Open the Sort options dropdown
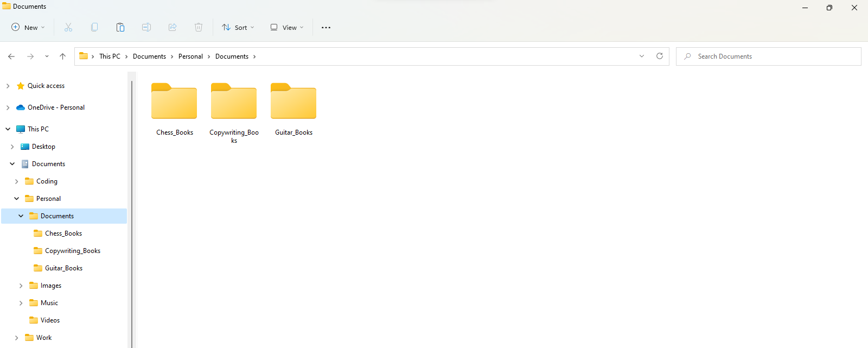Screen dimensions: 868x348 [x=238, y=27]
